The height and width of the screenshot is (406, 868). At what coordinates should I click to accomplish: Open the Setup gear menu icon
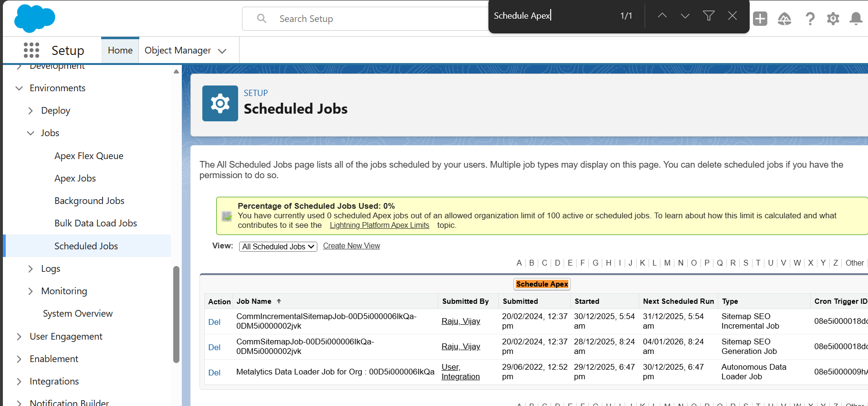(x=833, y=19)
